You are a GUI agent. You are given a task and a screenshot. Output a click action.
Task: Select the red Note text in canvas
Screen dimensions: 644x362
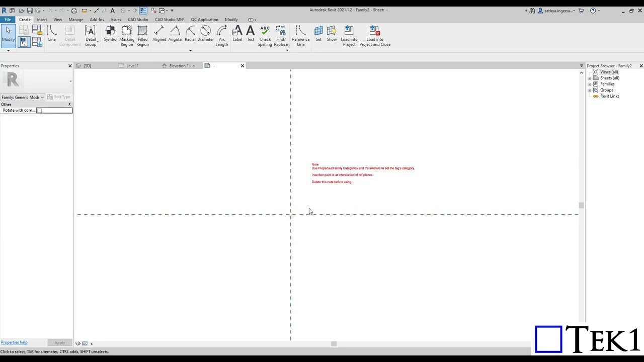363,173
